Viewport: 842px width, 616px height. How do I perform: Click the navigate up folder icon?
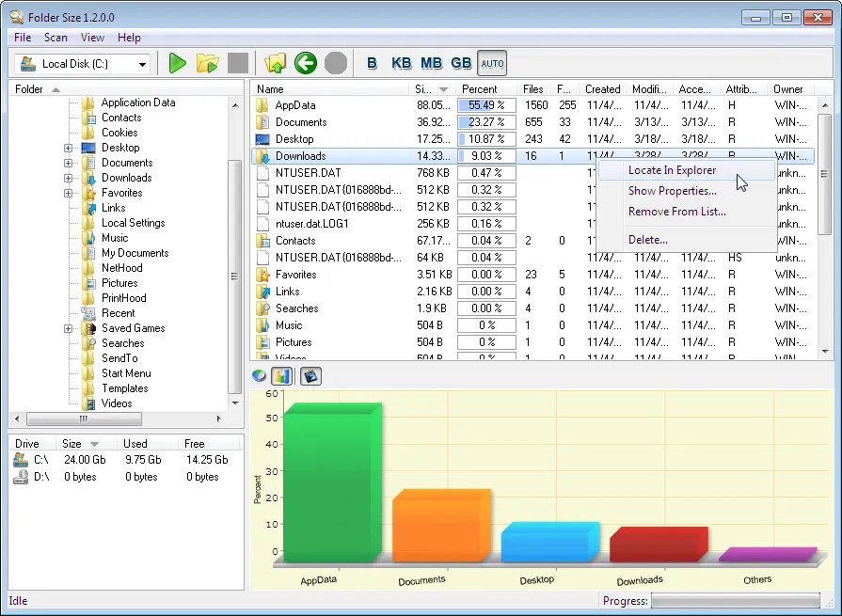pos(274,63)
